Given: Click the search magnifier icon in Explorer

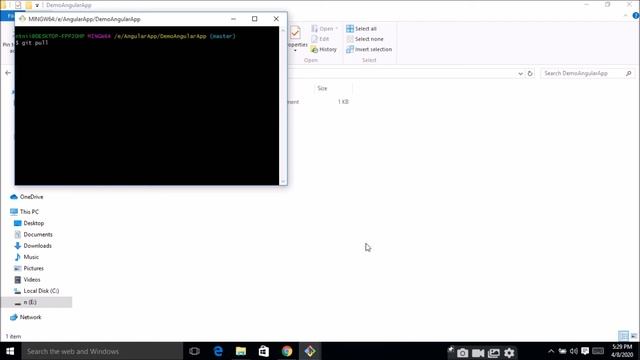Looking at the screenshot, I should [x=629, y=73].
